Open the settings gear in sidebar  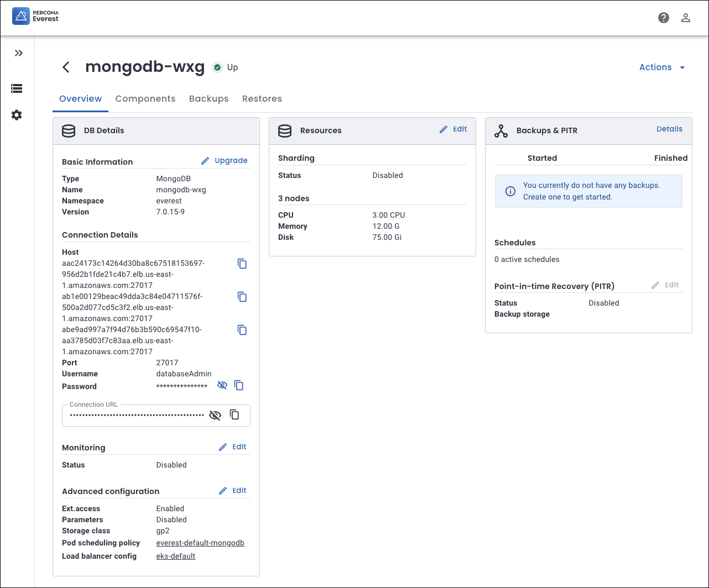coord(17,115)
